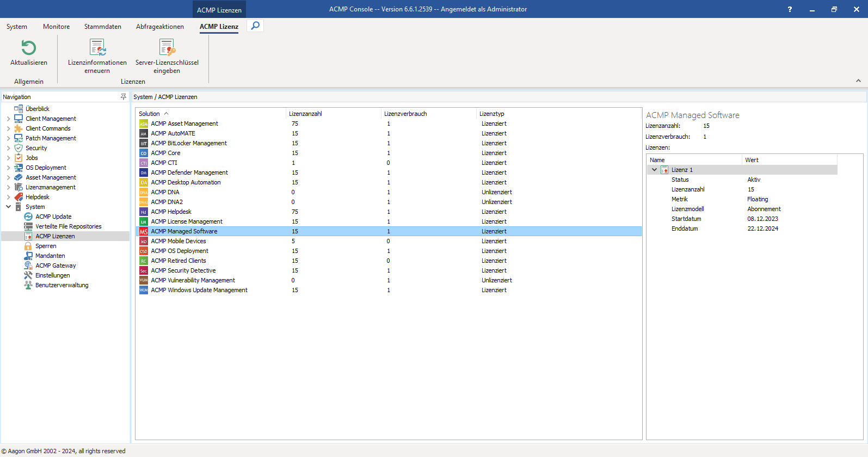Viewport: 868px width, 457px height.
Task: Expand the Helpdesk tree node
Action: tap(8, 197)
